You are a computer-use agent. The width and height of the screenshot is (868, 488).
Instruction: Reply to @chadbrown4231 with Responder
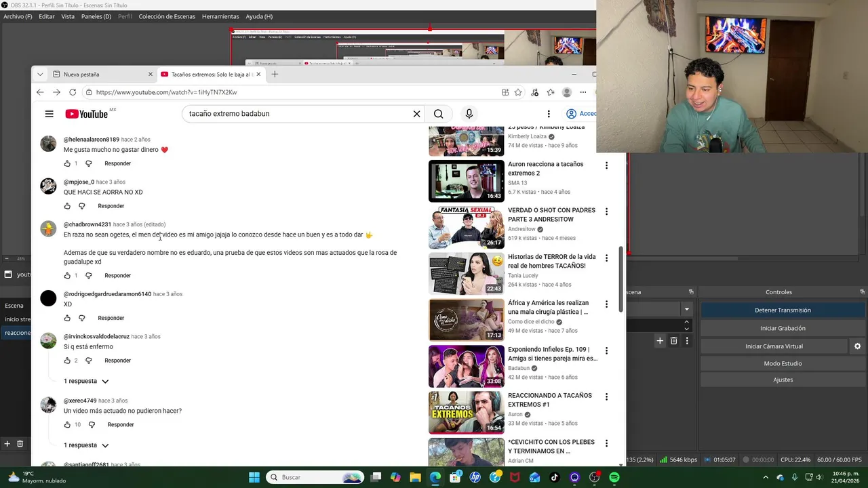(x=117, y=276)
